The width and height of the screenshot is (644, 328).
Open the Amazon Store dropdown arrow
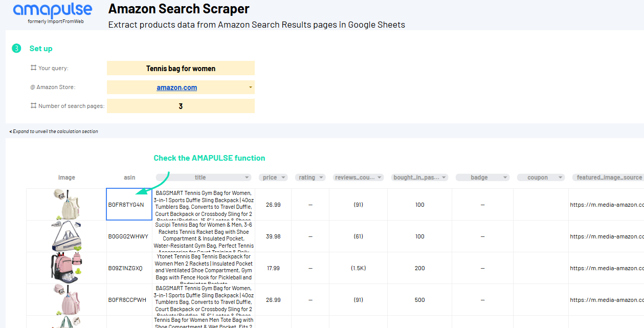(x=250, y=88)
